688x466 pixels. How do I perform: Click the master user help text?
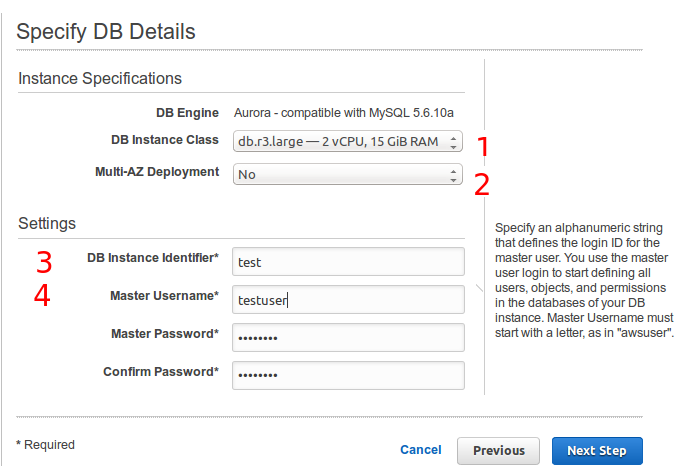point(584,280)
